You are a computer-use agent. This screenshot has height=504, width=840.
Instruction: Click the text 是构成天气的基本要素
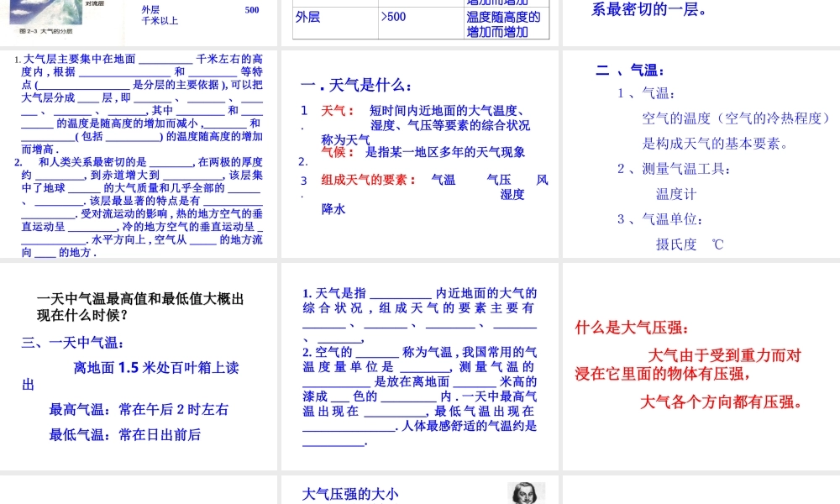[715, 143]
